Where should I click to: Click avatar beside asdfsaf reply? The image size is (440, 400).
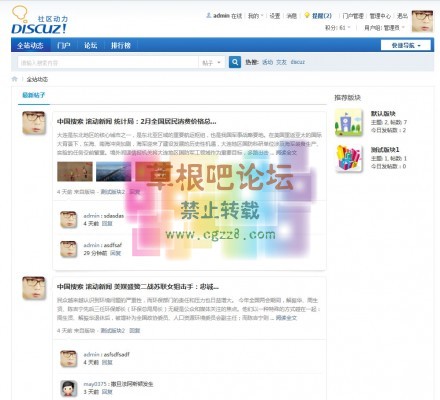click(x=68, y=249)
